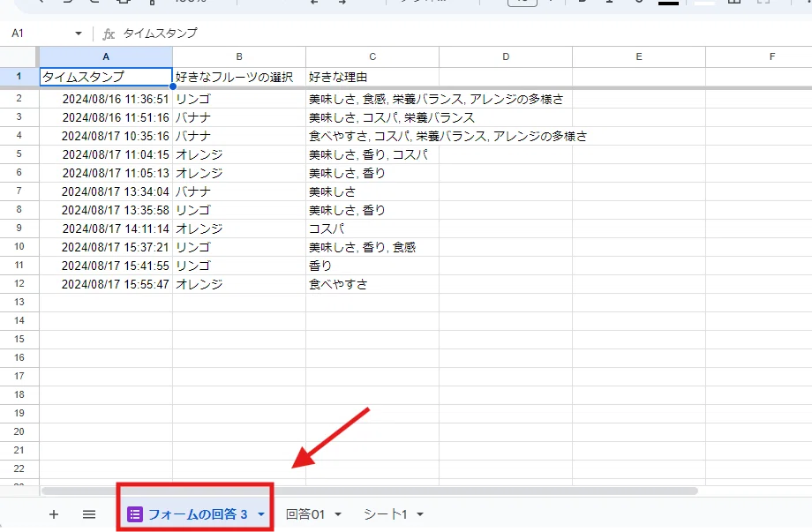Select row 18 header

[x=19, y=395]
